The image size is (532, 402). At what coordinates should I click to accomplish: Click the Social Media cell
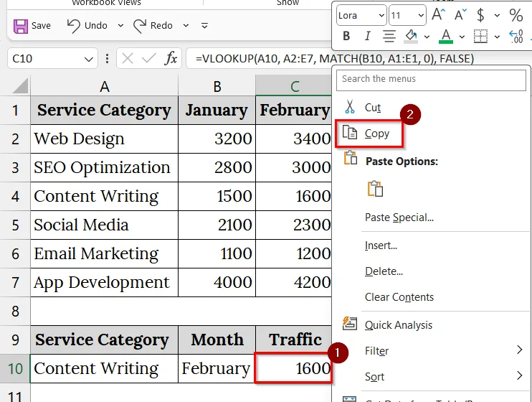pos(104,225)
